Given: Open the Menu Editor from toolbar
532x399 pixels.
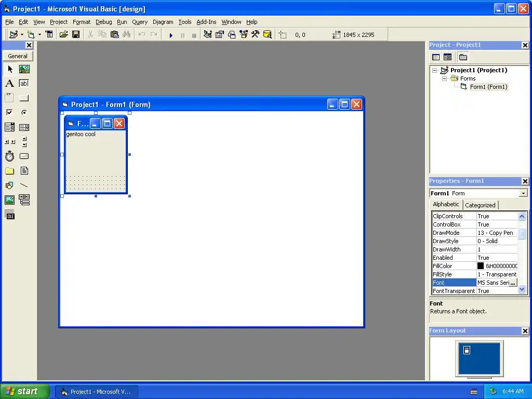Looking at the screenshot, I should (x=49, y=35).
